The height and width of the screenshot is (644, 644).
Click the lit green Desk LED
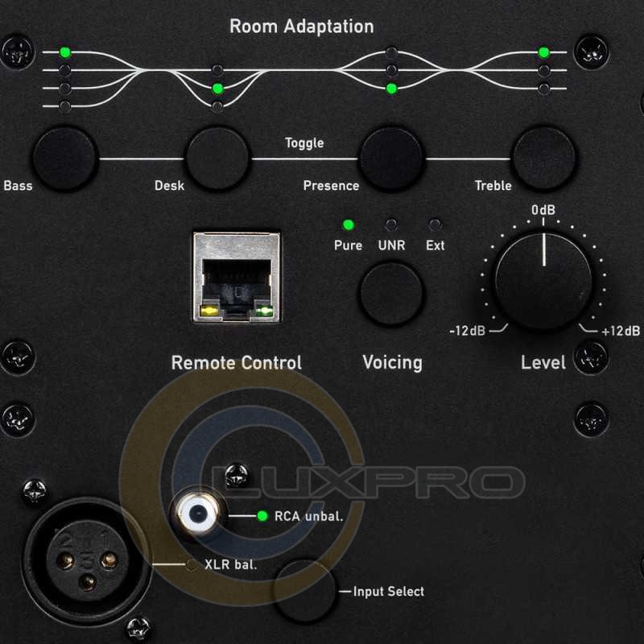[x=217, y=89]
